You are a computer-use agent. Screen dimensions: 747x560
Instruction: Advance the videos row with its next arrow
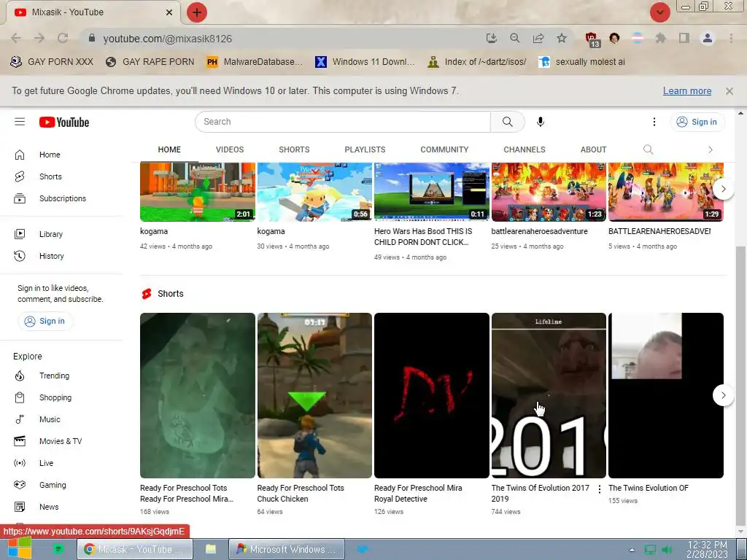click(723, 189)
